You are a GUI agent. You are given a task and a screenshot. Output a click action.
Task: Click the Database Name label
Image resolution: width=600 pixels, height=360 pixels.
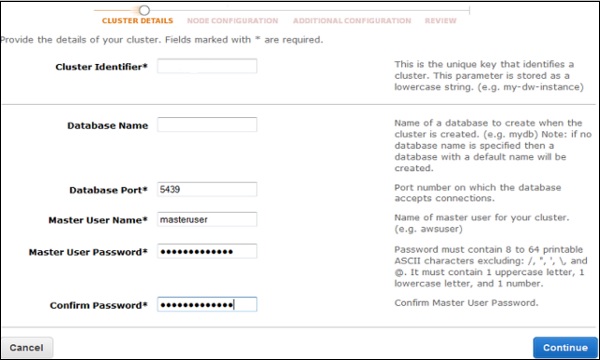click(x=108, y=125)
